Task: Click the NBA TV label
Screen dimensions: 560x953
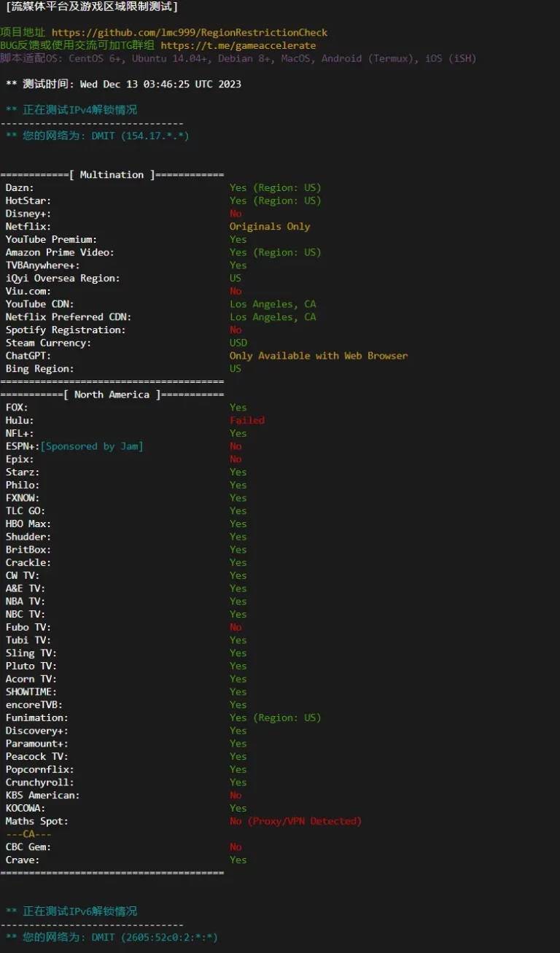Action: pos(26,602)
